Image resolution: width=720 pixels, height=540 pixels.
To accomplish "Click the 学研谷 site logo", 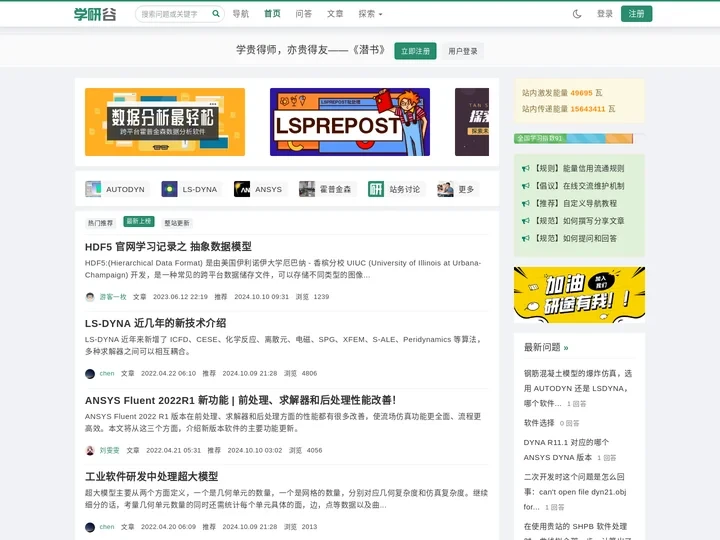I will pyautogui.click(x=95, y=14).
